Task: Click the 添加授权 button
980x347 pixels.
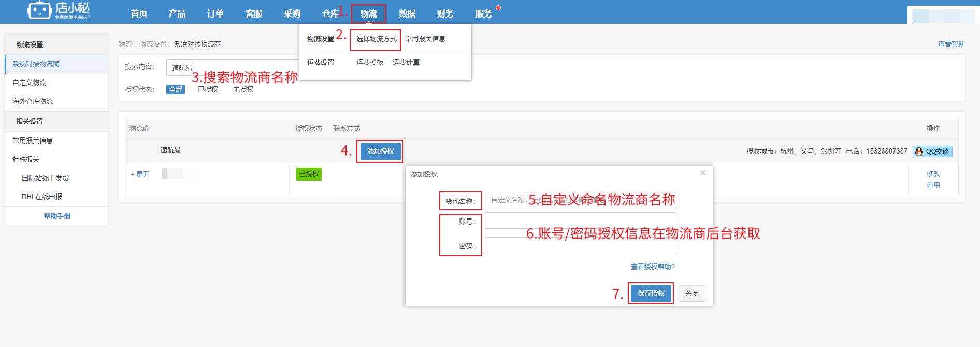Action: (381, 151)
